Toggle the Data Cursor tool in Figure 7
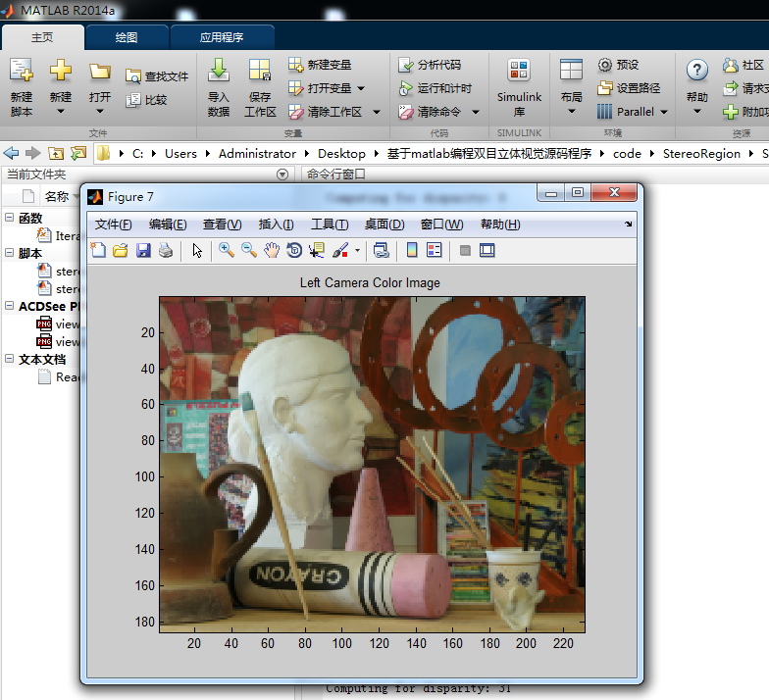The width and height of the screenshot is (769, 700). [317, 250]
